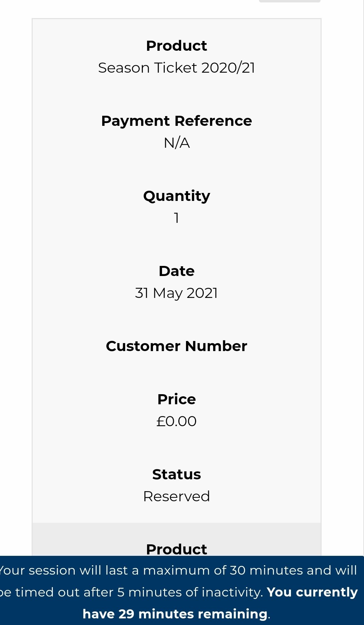This screenshot has width=364, height=625.
Task: Select the Season Ticket 2020/21 text
Action: pyautogui.click(x=176, y=68)
